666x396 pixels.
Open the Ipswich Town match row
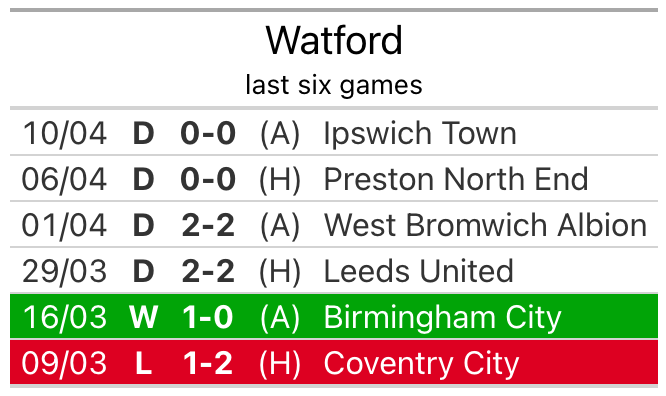coord(334,133)
